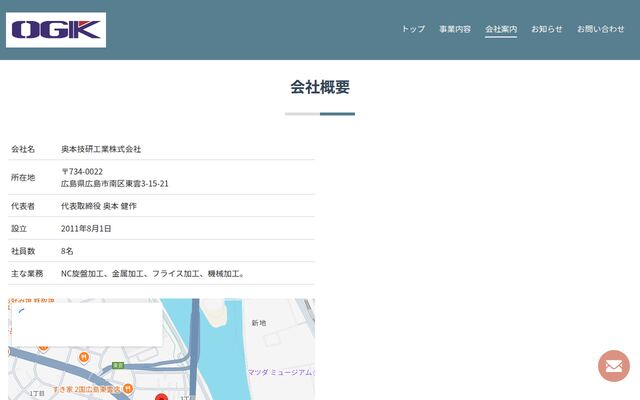
Task: Click the すき家 2国広島東雲店 map label
Action: [x=86, y=389]
